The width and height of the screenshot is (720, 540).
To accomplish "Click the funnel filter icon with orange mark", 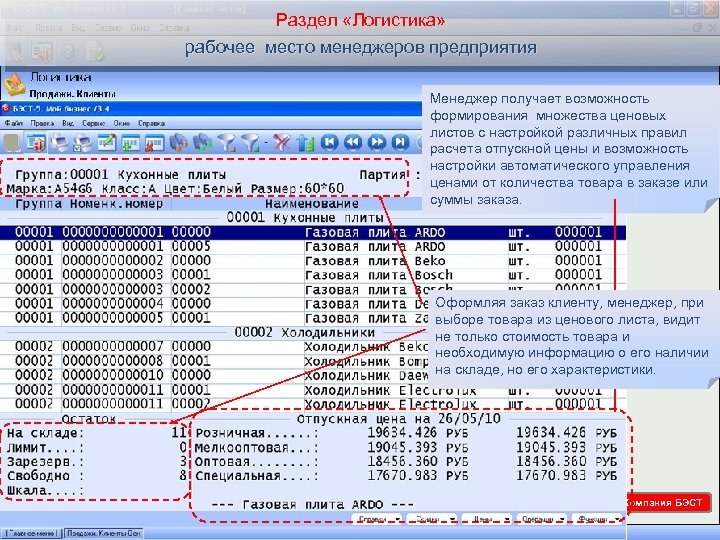I will [226, 143].
